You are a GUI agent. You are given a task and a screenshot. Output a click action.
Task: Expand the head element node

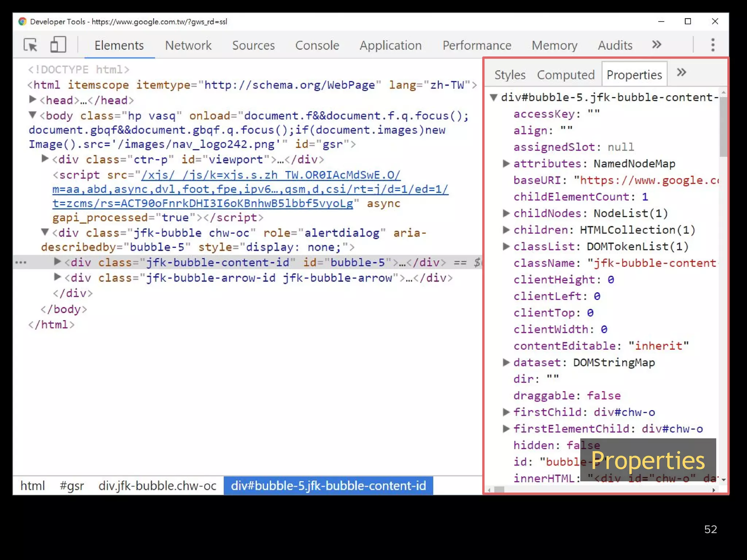coord(33,100)
